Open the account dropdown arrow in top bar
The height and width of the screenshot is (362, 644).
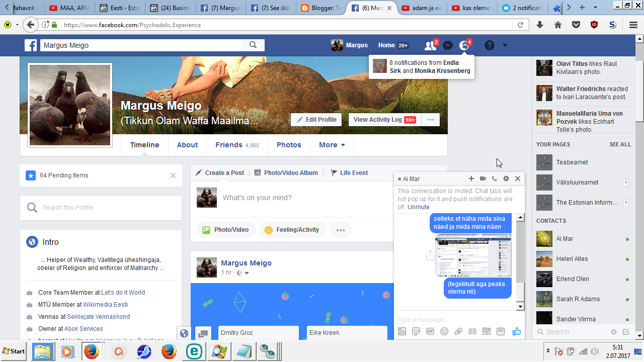click(505, 46)
